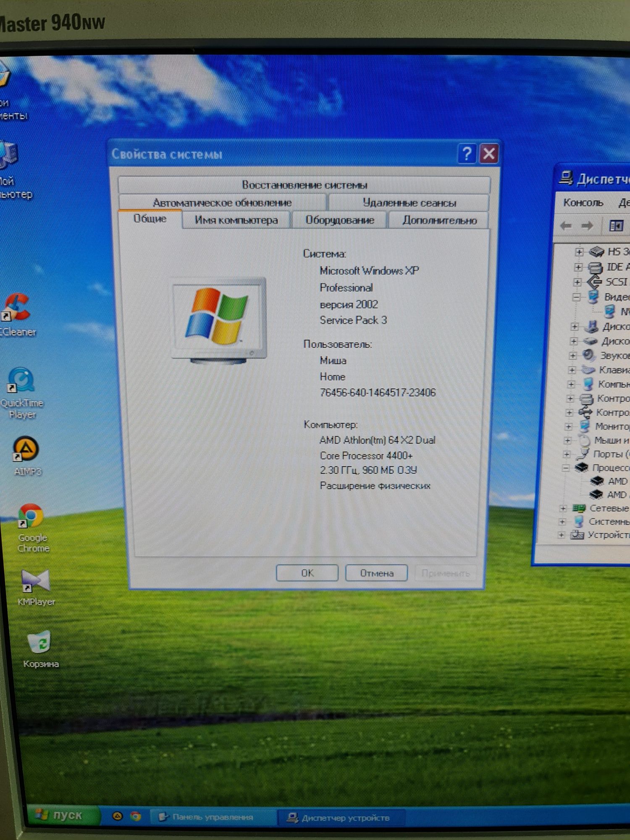Expand the Звуковые devices node
This screenshot has height=840, width=630.
coord(573,356)
